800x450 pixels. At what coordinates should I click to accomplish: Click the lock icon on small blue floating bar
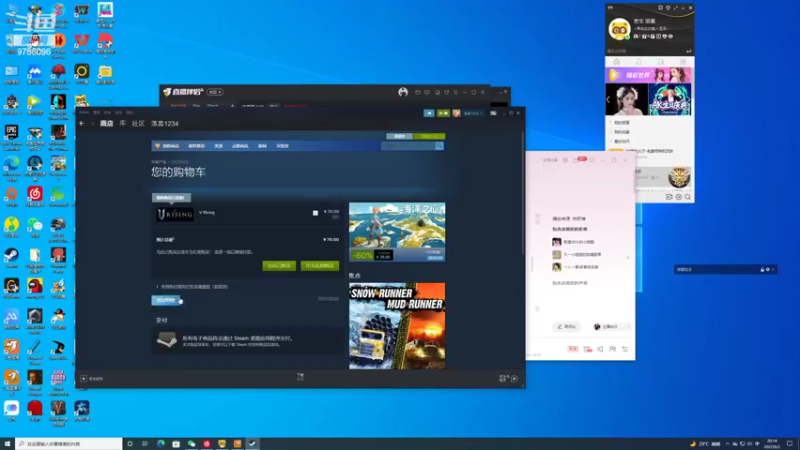pyautogui.click(x=762, y=269)
